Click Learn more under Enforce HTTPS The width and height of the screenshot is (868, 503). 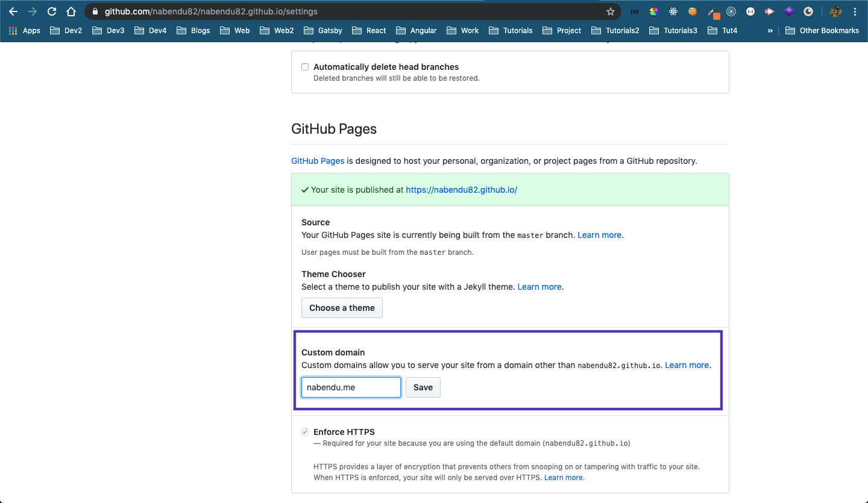point(564,478)
